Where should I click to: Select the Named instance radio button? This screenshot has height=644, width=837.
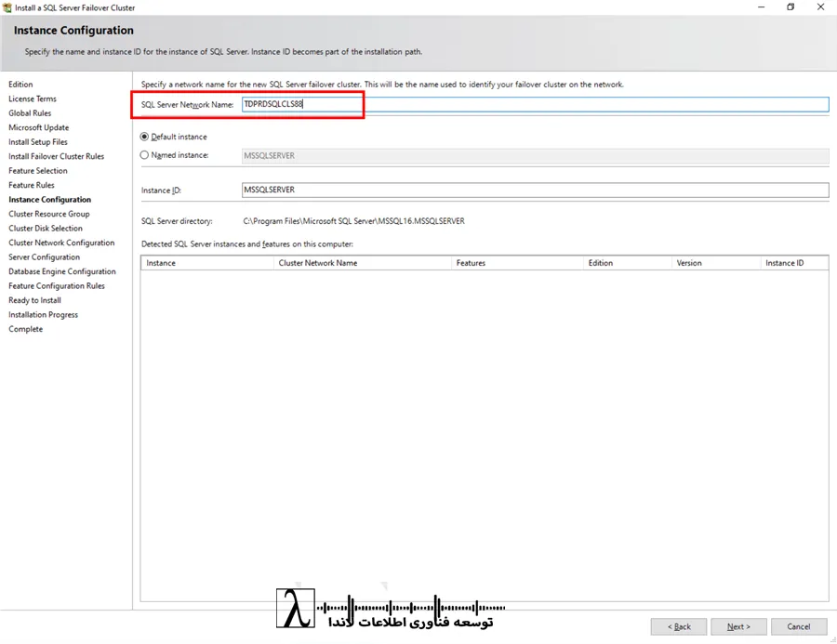(x=144, y=155)
